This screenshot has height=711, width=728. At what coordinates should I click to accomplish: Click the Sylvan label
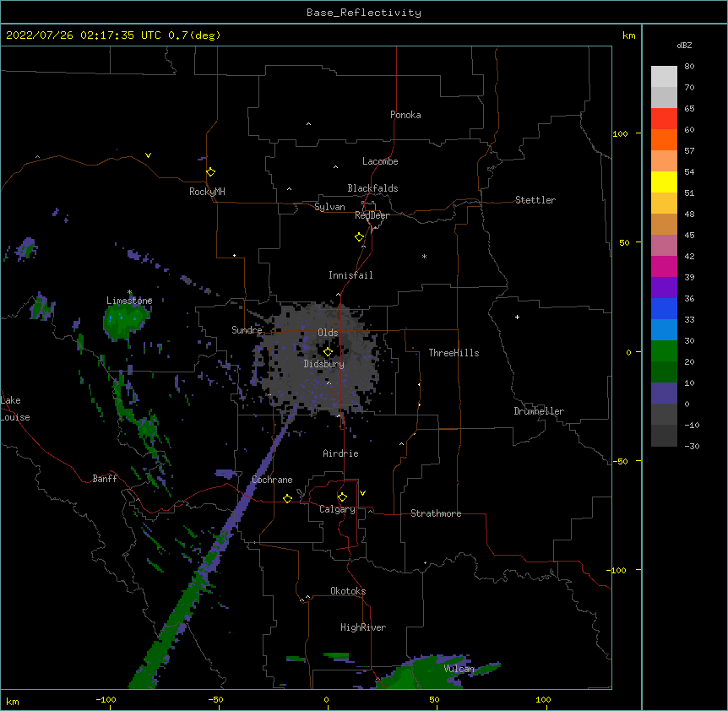[329, 207]
